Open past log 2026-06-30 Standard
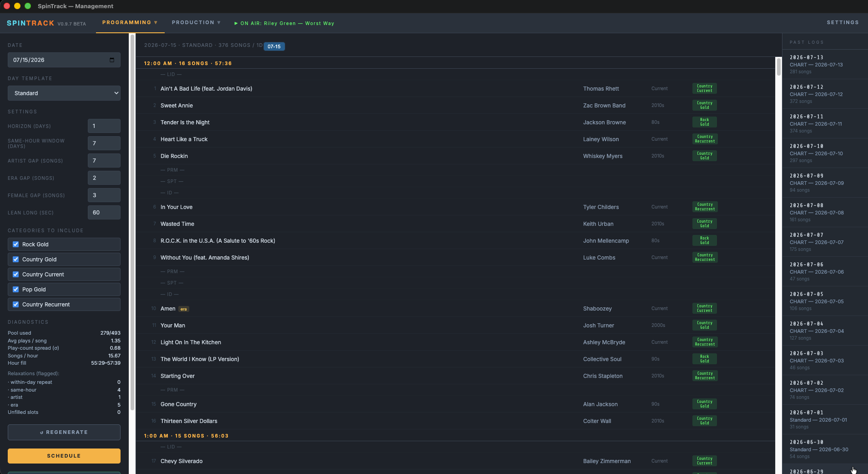Viewport: 868px width, 474px height. pos(825,449)
